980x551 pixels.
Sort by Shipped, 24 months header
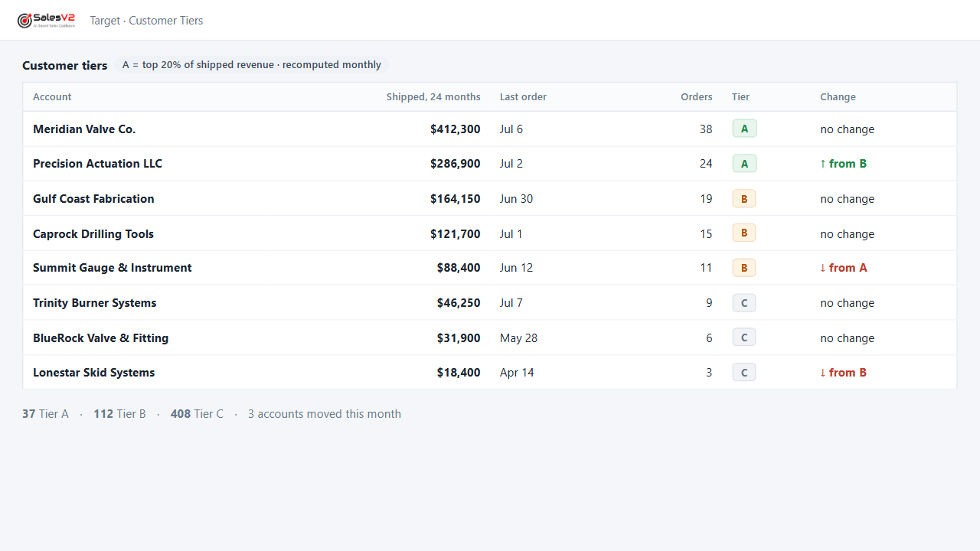pos(433,97)
